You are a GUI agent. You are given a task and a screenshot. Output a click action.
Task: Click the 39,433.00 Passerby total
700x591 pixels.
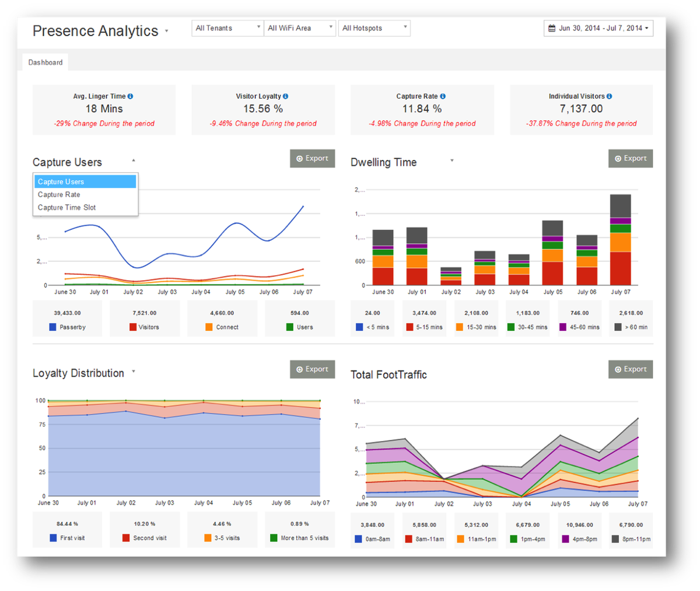click(68, 313)
